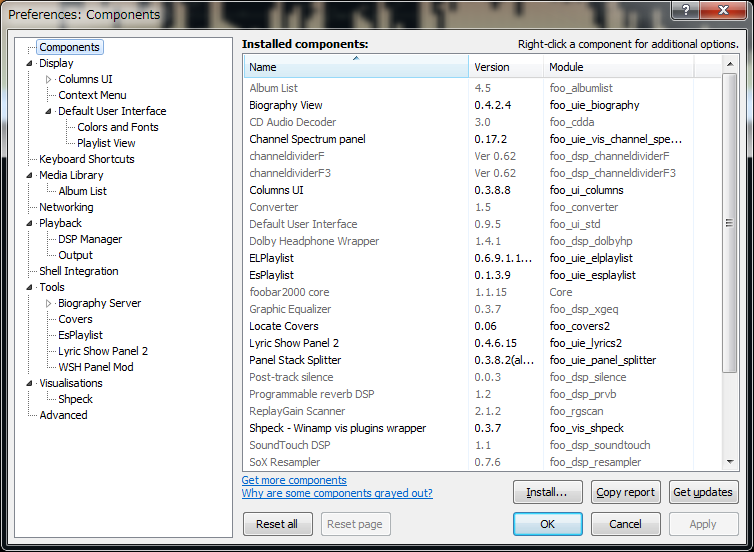
Task: Confirm preferences with the OK button
Action: [548, 524]
